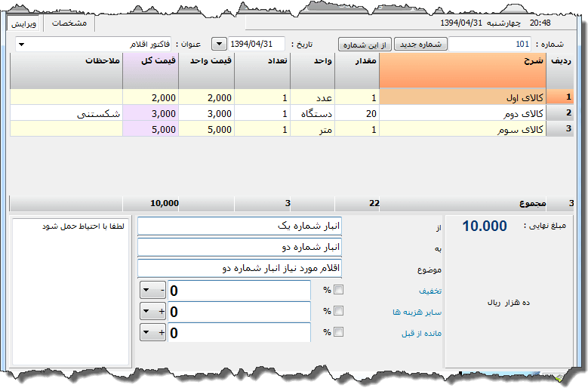Image resolution: width=588 pixels, height=388 pixels.
Task: Open the plus sign dropdown for مانده از قبل
Action: [x=153, y=332]
